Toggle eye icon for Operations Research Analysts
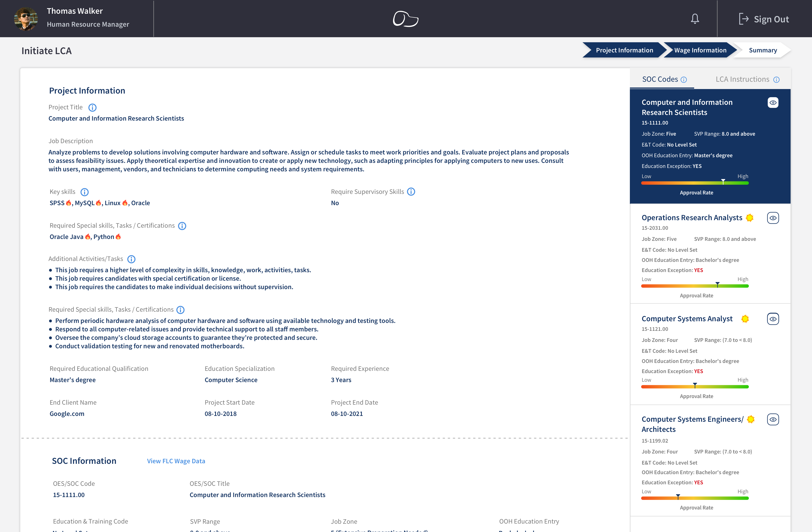 (x=773, y=218)
